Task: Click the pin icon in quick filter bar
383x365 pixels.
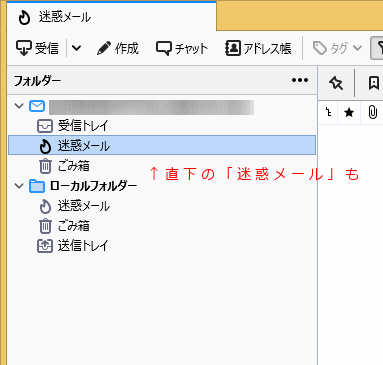Action: click(x=336, y=83)
